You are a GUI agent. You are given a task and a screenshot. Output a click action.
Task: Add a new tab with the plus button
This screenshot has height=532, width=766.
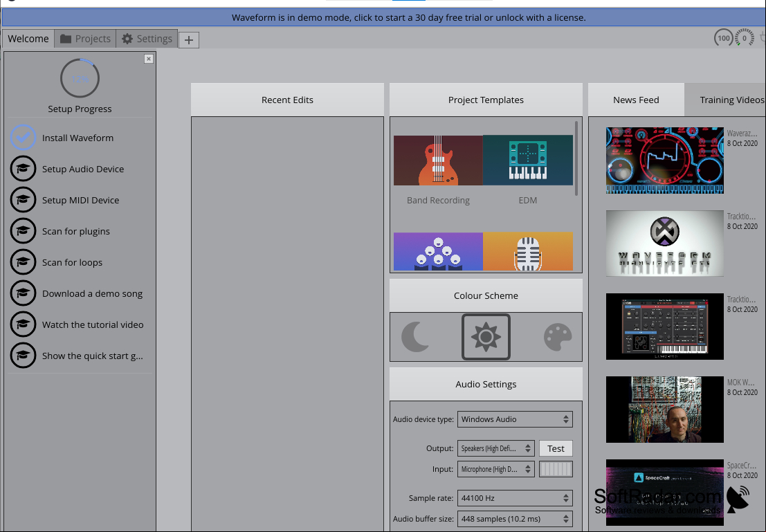tap(189, 40)
